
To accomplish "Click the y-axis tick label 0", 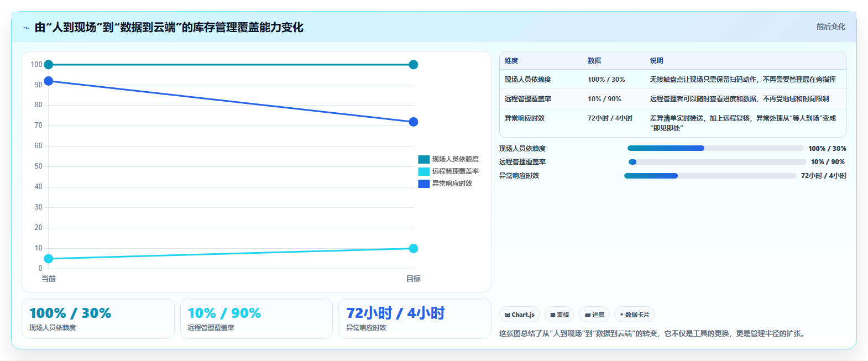I will [40, 269].
